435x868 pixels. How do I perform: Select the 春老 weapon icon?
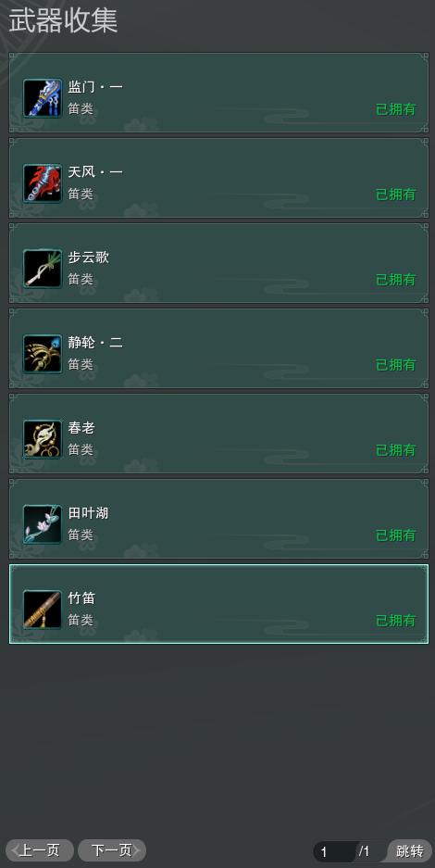point(43,439)
